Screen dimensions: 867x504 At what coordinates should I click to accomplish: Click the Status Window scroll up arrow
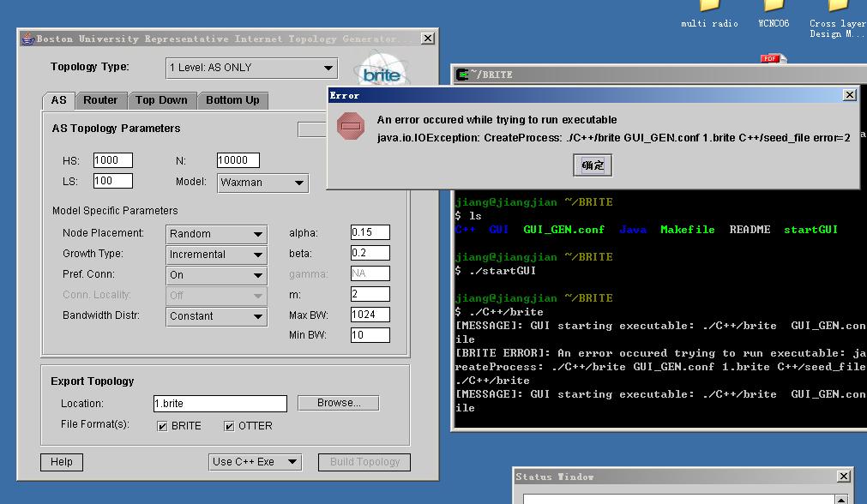click(841, 500)
